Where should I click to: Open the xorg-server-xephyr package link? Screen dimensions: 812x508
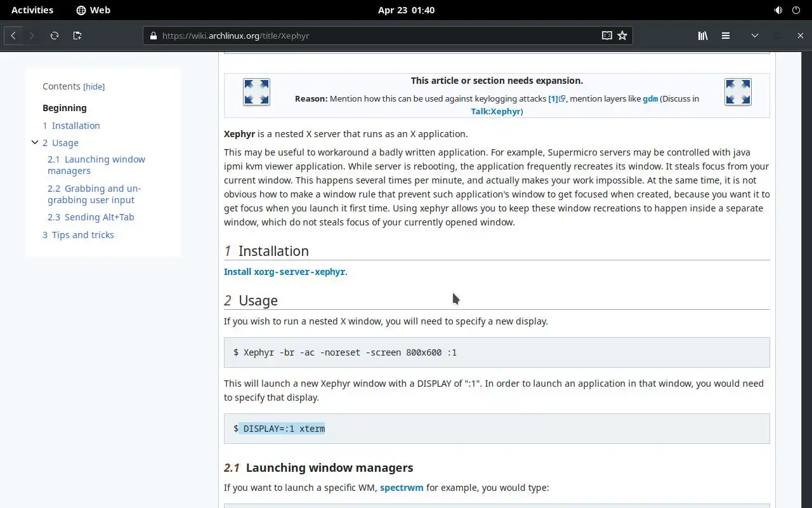[x=299, y=272]
